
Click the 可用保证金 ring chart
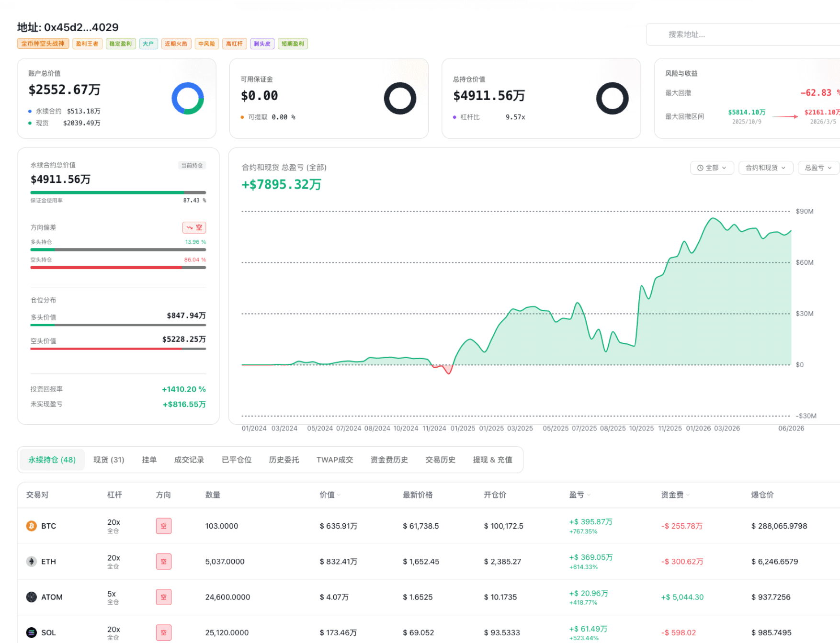tap(400, 98)
